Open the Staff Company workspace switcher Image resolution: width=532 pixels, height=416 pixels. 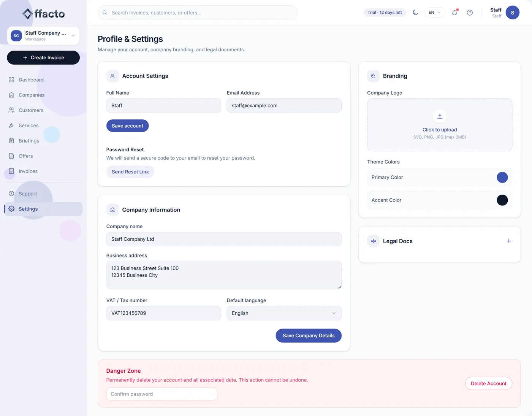pos(43,36)
